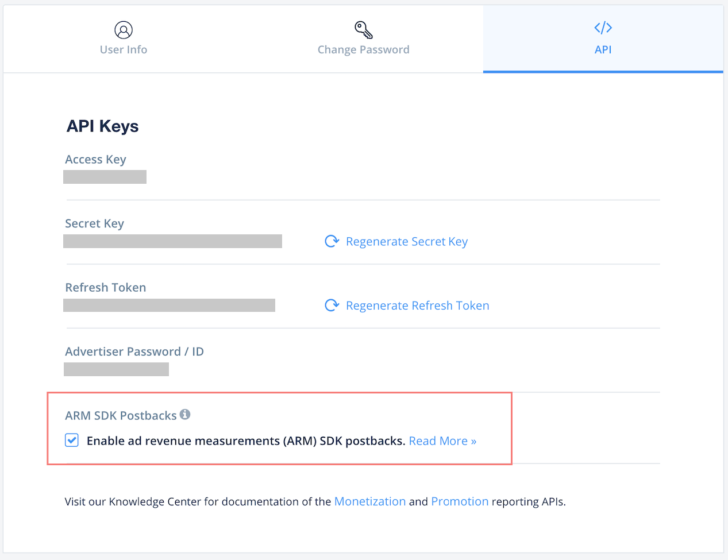Viewport: 728px width, 560px height.
Task: Click the API Keys heading
Action: 102,126
